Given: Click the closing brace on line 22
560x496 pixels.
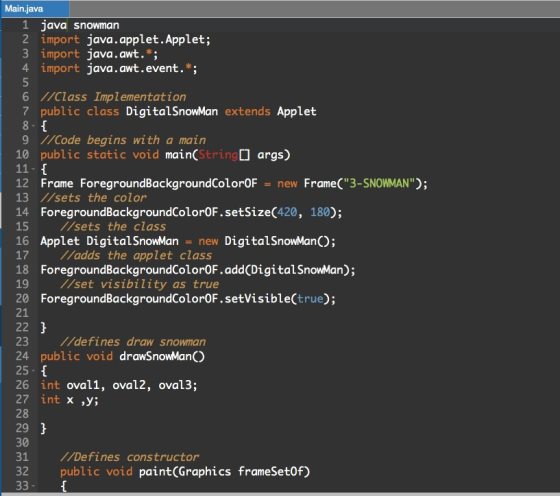Looking at the screenshot, I should pos(43,327).
